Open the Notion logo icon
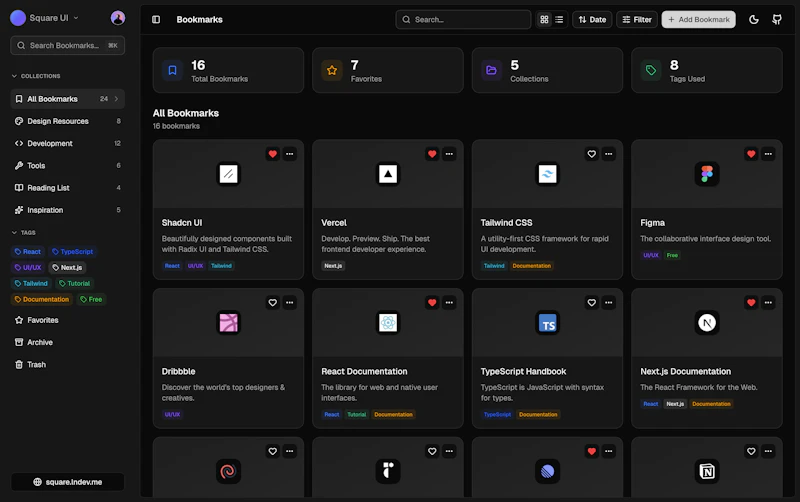 [707, 471]
